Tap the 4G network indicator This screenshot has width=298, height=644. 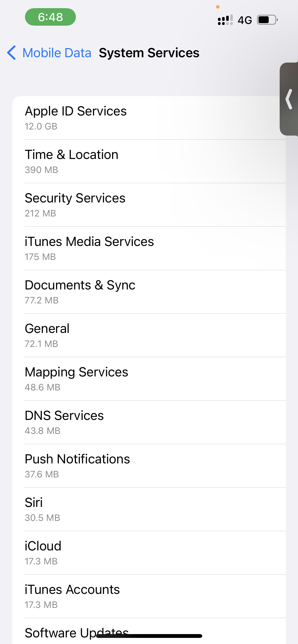(245, 20)
